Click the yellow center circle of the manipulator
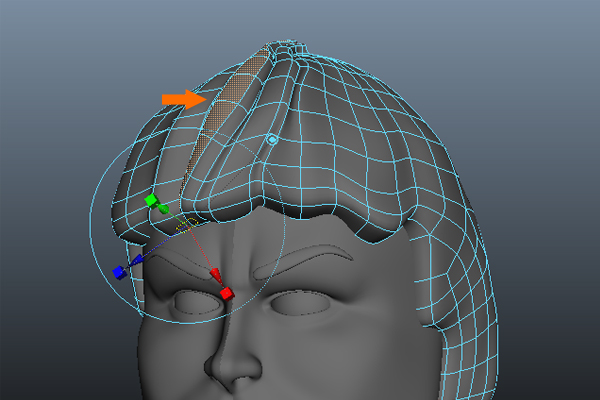The width and height of the screenshot is (600, 400). [x=187, y=225]
